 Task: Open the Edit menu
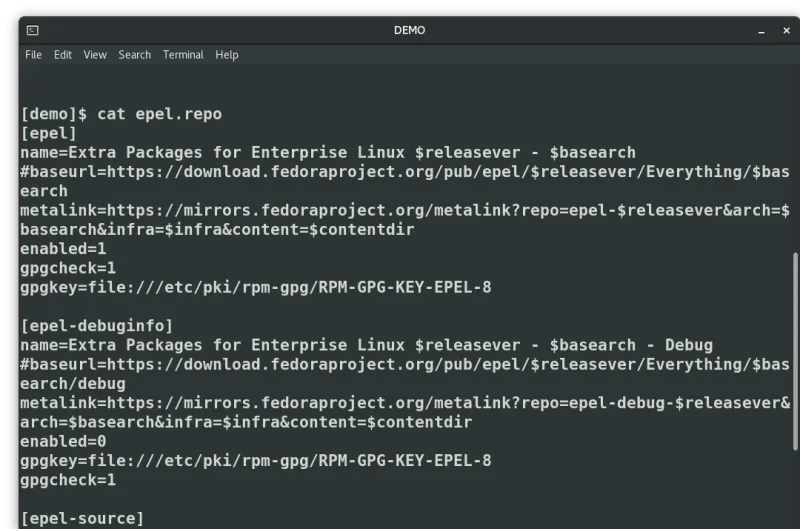click(63, 55)
